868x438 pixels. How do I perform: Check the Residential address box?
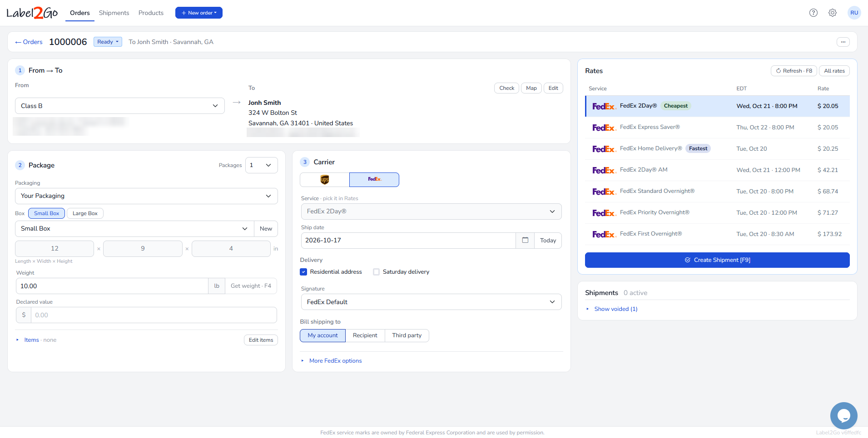(303, 272)
